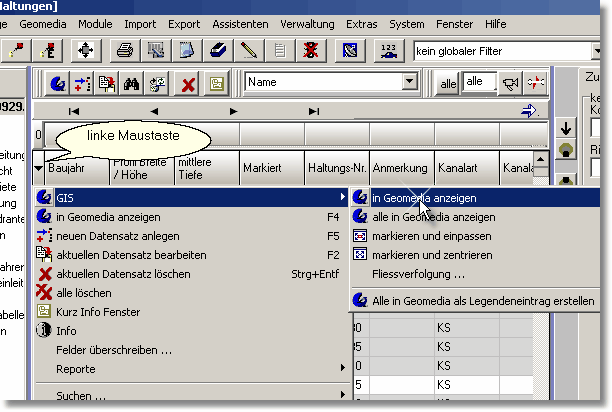
Task: Open the Module menu
Action: pyautogui.click(x=95, y=24)
